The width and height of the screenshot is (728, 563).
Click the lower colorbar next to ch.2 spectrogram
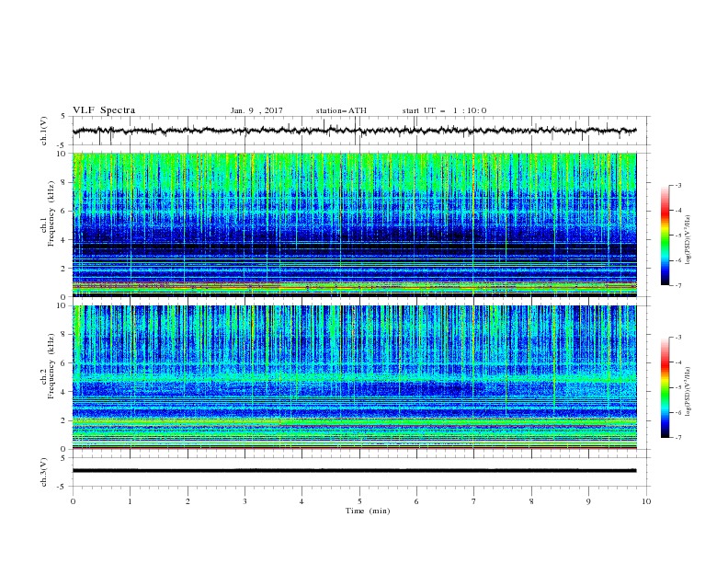click(665, 387)
